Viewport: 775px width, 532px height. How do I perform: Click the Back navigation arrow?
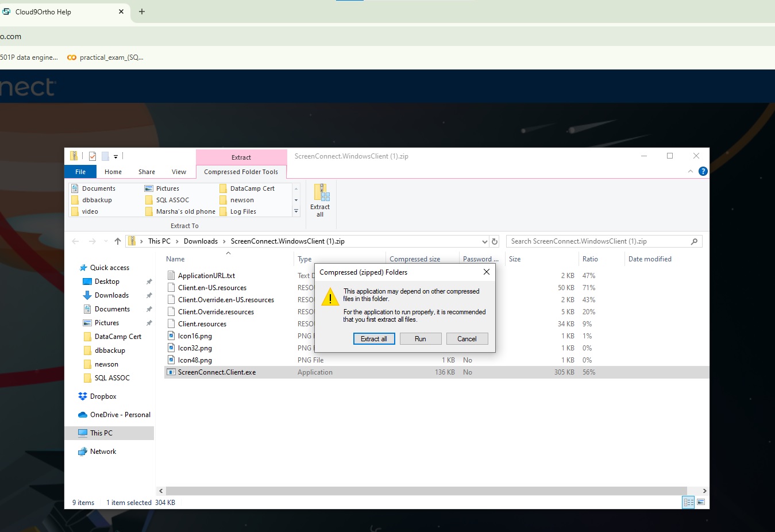click(75, 241)
